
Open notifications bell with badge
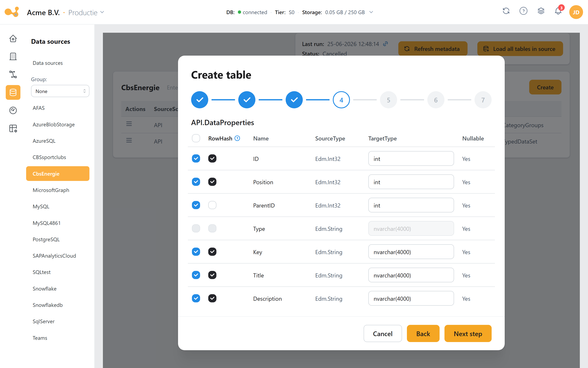pyautogui.click(x=558, y=11)
